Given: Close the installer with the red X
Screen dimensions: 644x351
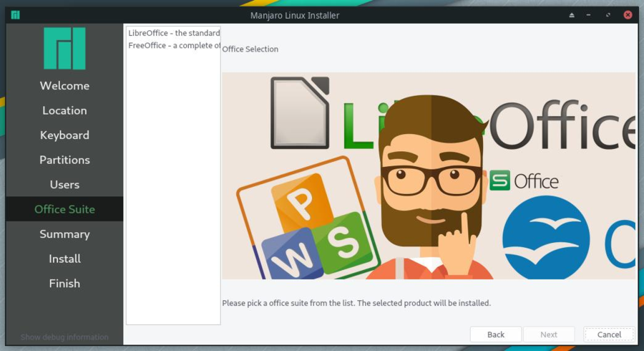Looking at the screenshot, I should click(x=628, y=15).
